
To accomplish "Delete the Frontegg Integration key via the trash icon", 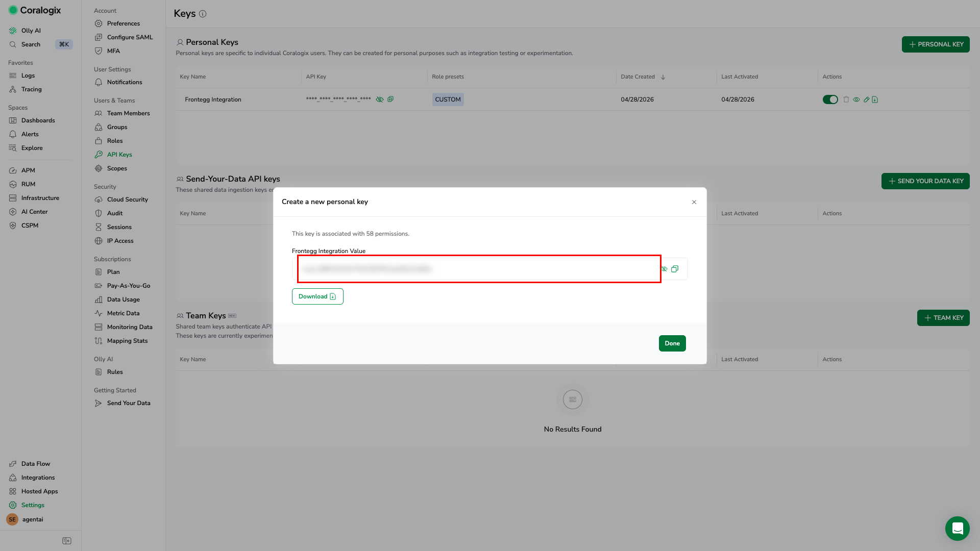I will point(846,99).
